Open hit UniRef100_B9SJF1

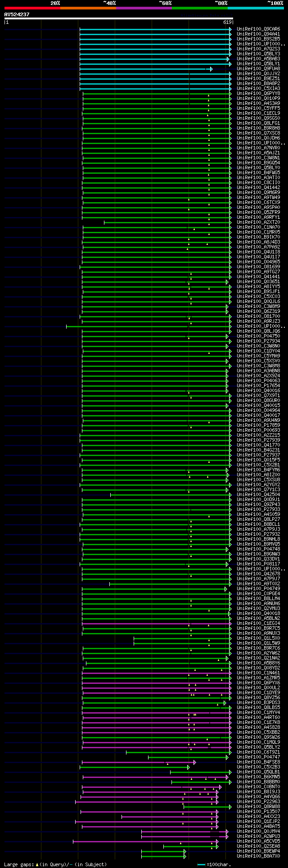[258, 292]
